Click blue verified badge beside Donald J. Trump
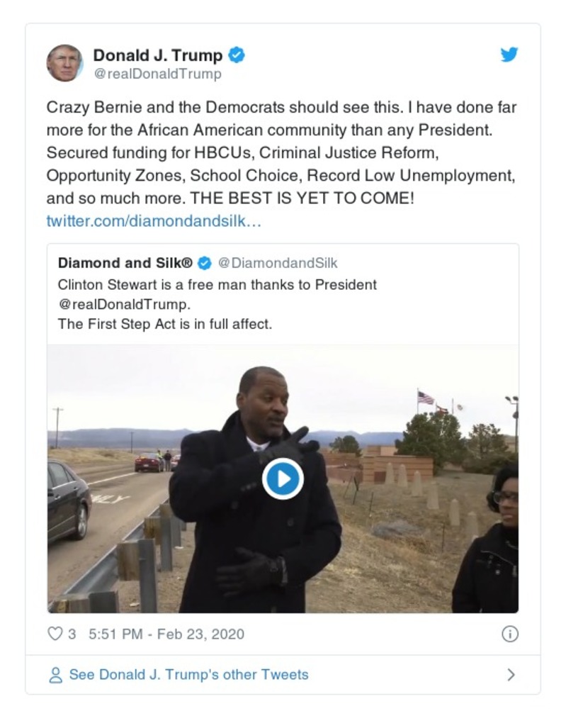566x728 pixels. tap(237, 55)
